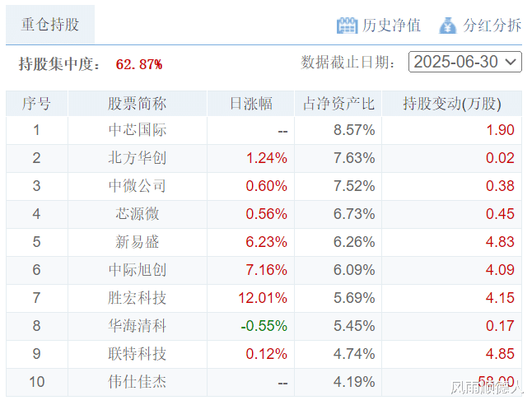Click 4.09 holding change for 中际旭创
This screenshot has width=532, height=405.
coord(500,270)
